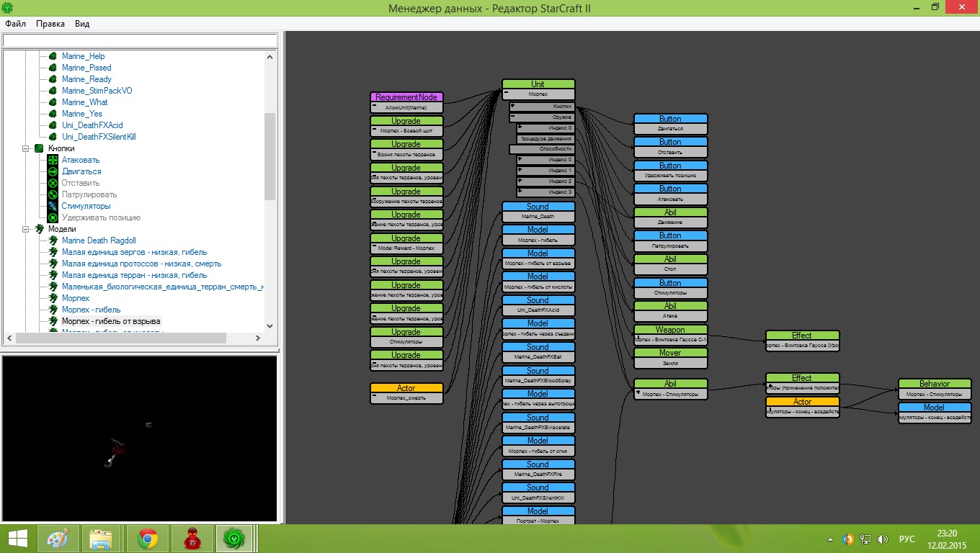Screen dimensions: 980x553
Task: Click tree vertical scrollbar up arrow
Action: [270, 57]
